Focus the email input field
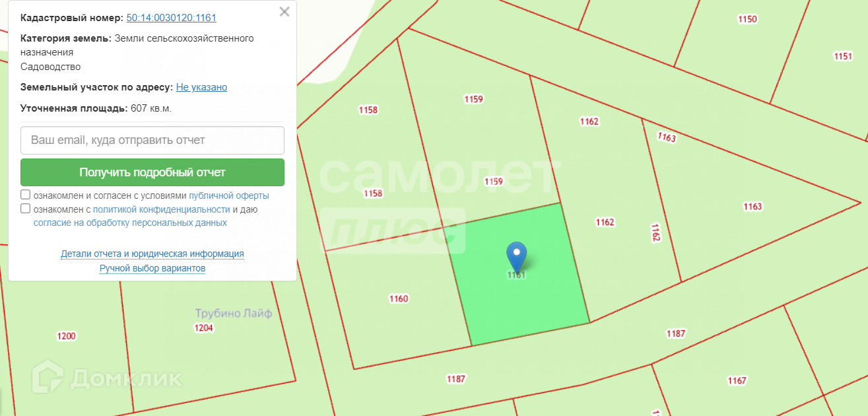Viewport: 868px width, 416px height. [x=152, y=140]
